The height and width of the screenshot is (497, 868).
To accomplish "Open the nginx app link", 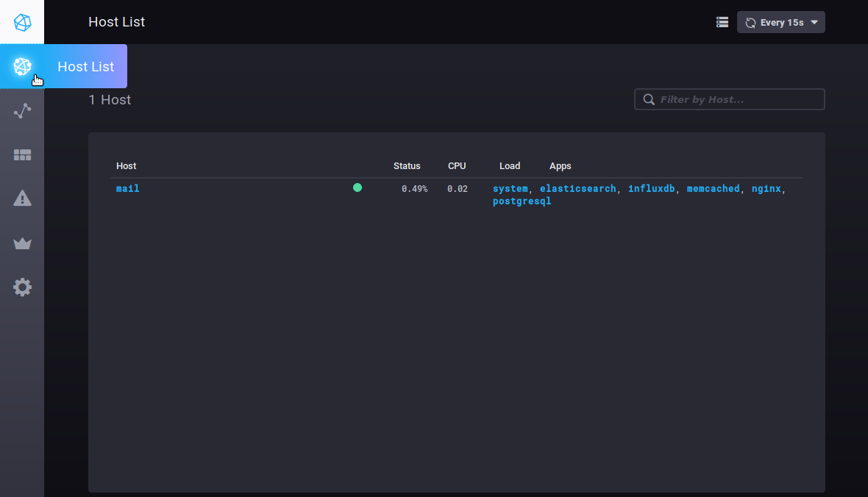I will 766,189.
